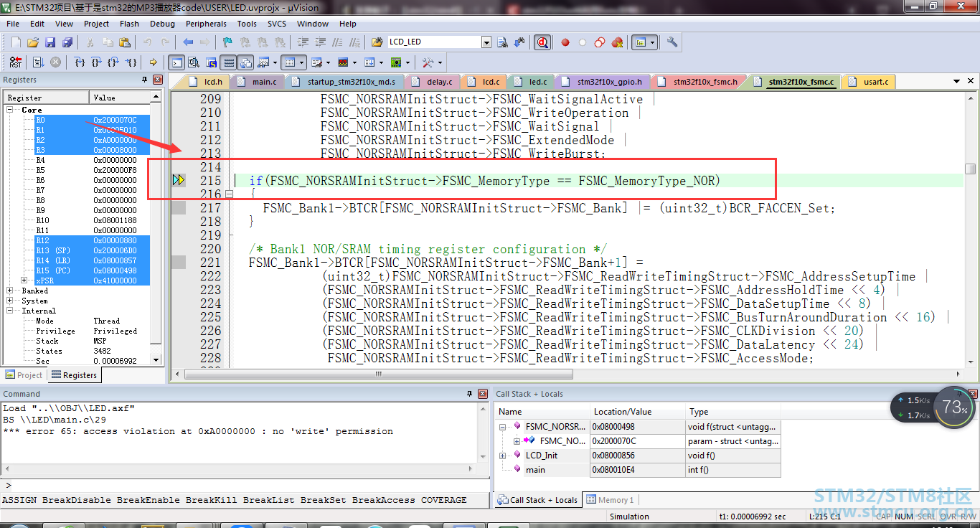Open the Logic Analyzer analysis windows icon
Image resolution: width=980 pixels, height=528 pixels.
click(x=343, y=62)
